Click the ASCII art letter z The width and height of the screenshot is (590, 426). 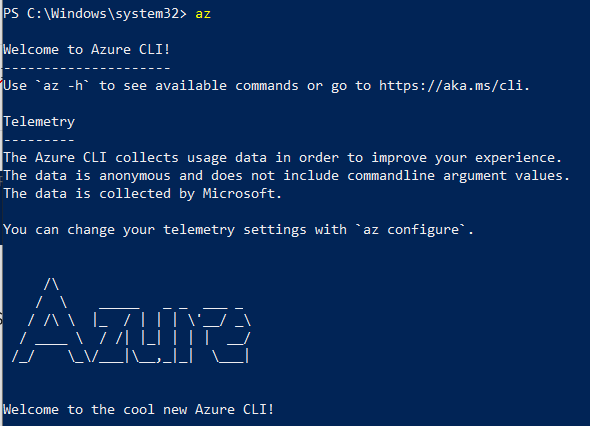coord(112,332)
